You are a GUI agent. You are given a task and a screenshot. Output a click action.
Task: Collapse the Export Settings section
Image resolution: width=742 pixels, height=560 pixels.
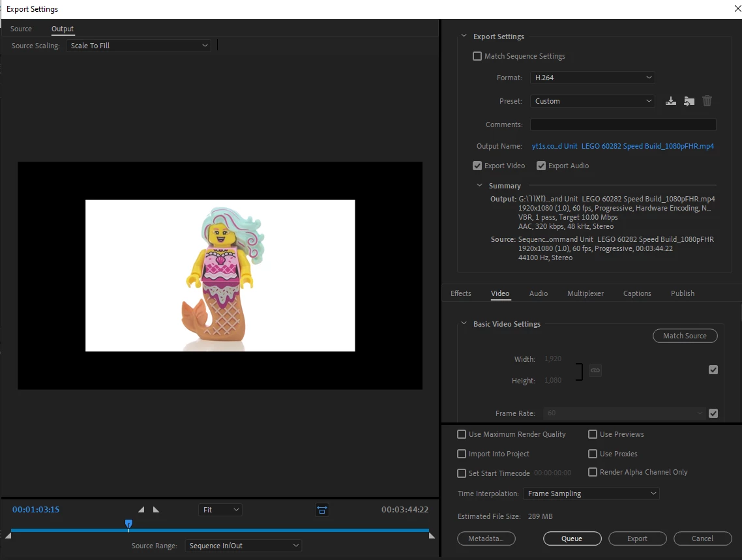pyautogui.click(x=464, y=36)
